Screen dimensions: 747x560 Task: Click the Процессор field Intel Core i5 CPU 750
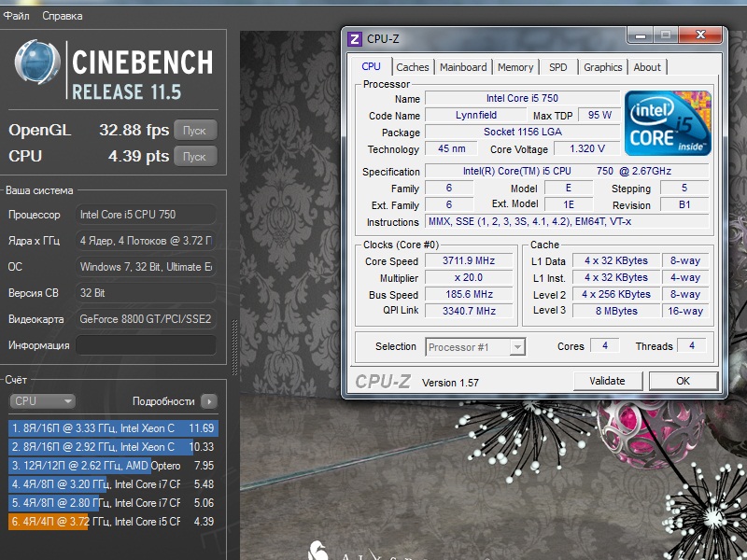[x=146, y=215]
